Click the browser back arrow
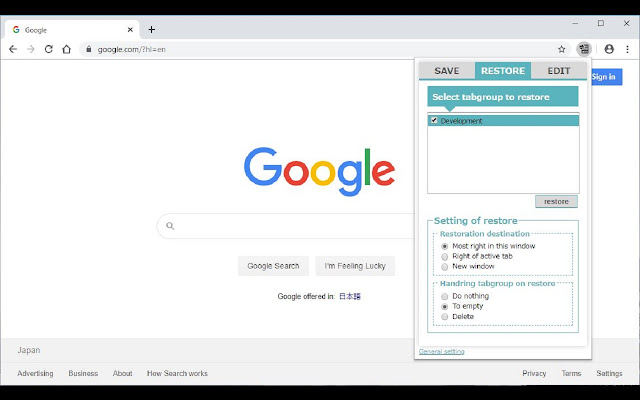 point(13,49)
